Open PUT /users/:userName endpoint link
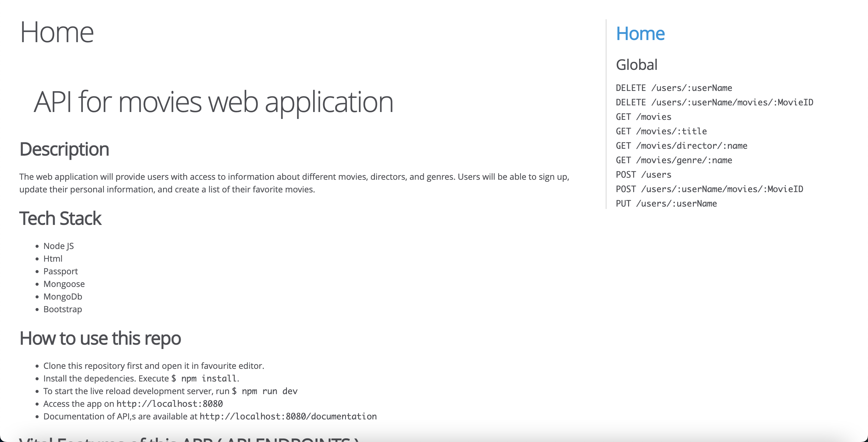 tap(666, 204)
